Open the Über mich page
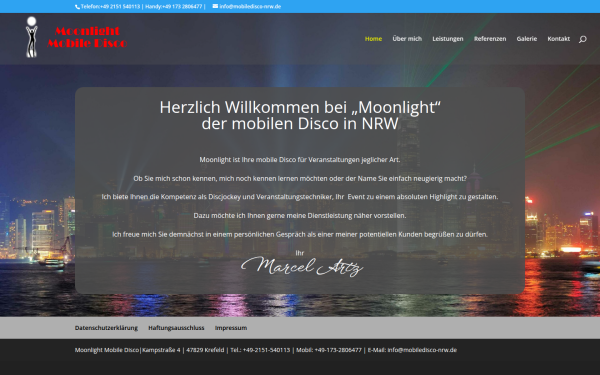The width and height of the screenshot is (600, 375). [x=407, y=39]
